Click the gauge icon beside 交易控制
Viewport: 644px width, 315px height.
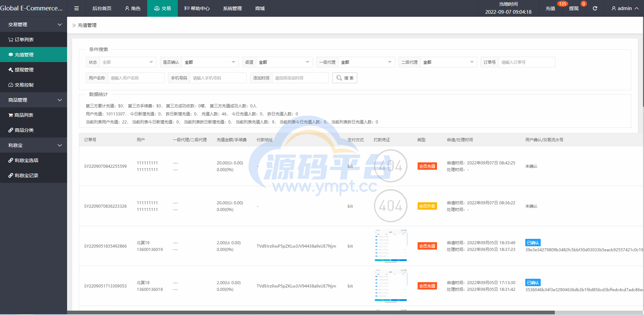click(11, 85)
